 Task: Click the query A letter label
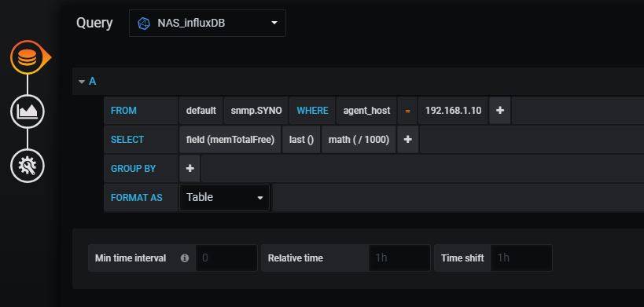(93, 82)
